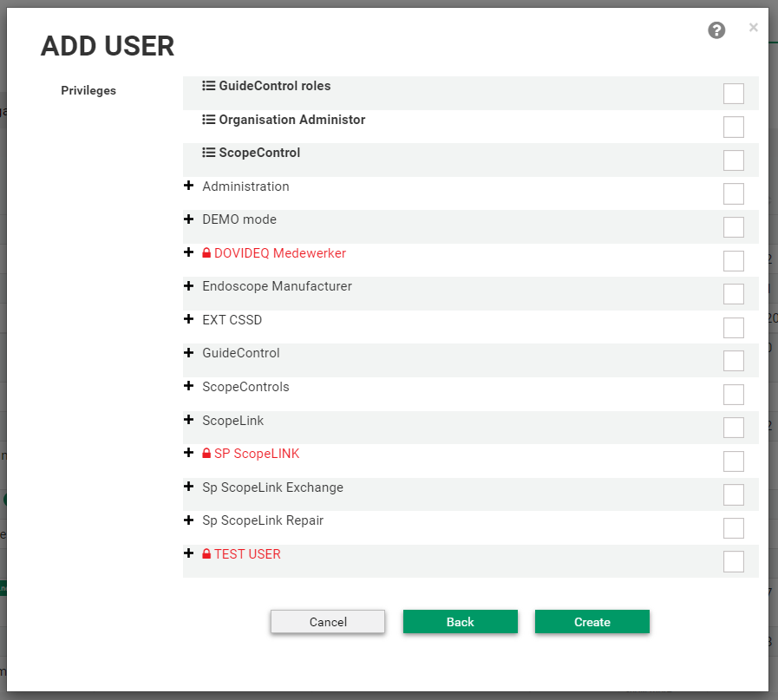Click the red lock on SP ScopeLINK

pyautogui.click(x=206, y=454)
